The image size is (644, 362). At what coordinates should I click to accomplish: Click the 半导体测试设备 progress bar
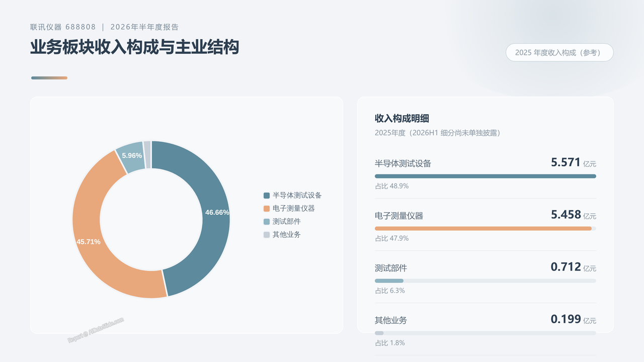tap(486, 176)
